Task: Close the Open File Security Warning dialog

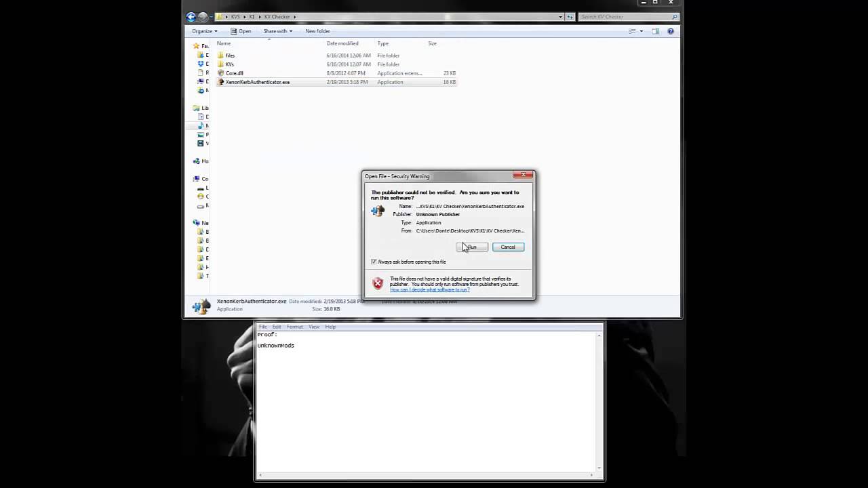Action: point(523,175)
